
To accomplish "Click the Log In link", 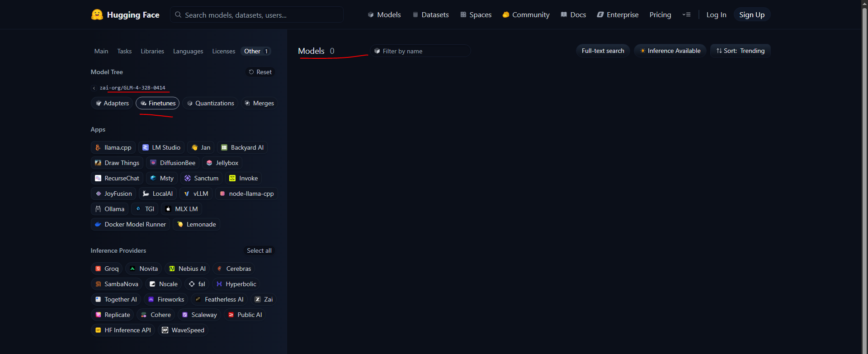I will pos(717,15).
